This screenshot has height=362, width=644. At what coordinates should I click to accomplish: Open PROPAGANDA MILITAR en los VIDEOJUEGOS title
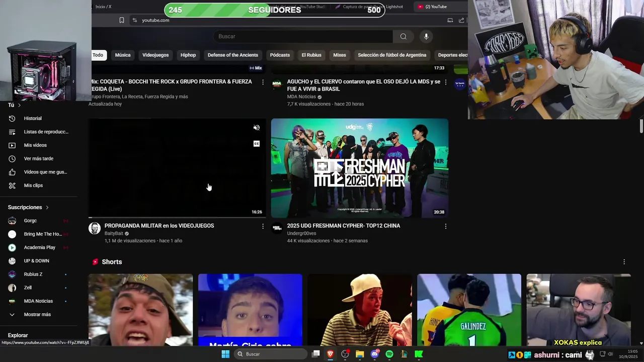tap(159, 226)
